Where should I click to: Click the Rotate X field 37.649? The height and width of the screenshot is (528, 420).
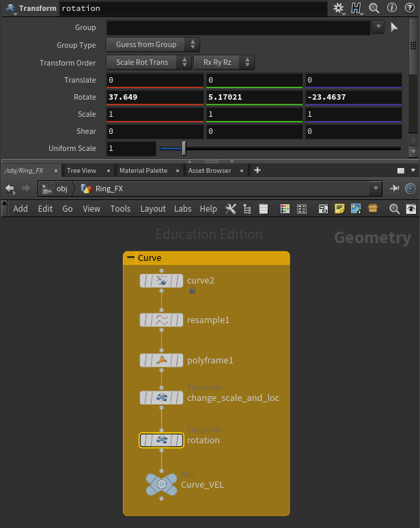click(x=155, y=97)
